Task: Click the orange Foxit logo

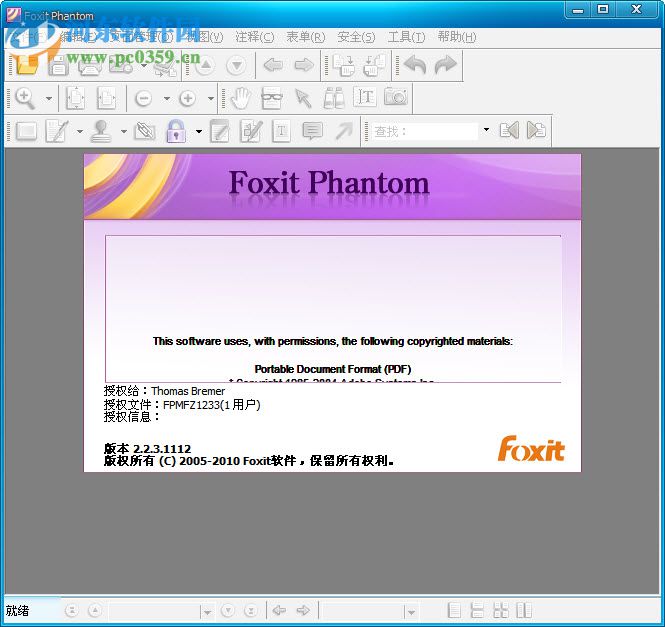Action: coord(531,449)
